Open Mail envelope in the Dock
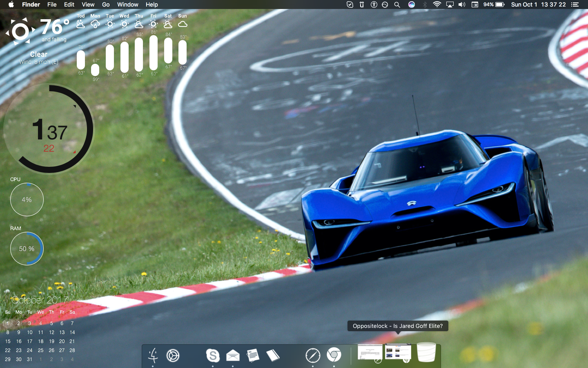The image size is (588, 368). click(x=233, y=355)
